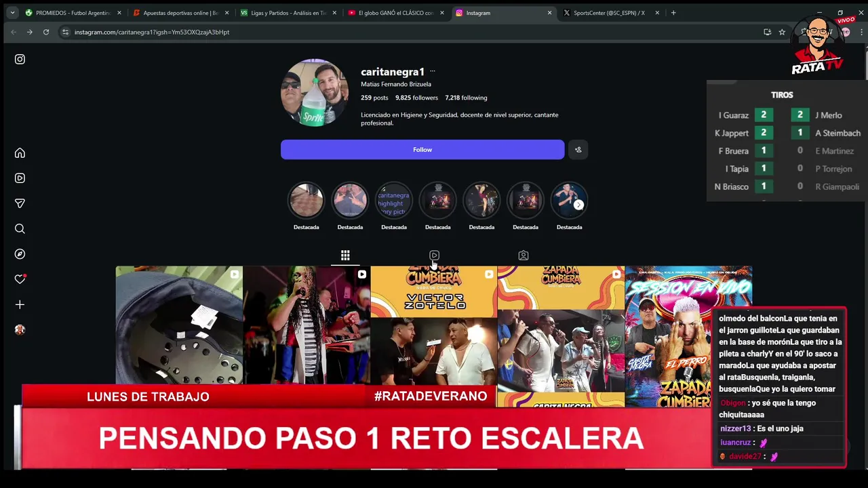Open sixth Destacada highlight
The height and width of the screenshot is (488, 868).
pyautogui.click(x=526, y=201)
